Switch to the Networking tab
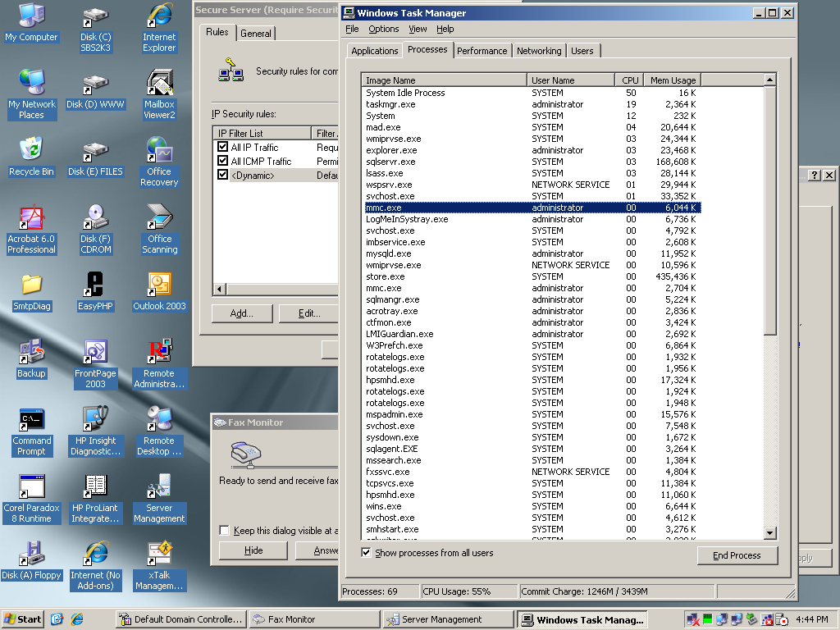Screen dimensions: 840x630 539,51
